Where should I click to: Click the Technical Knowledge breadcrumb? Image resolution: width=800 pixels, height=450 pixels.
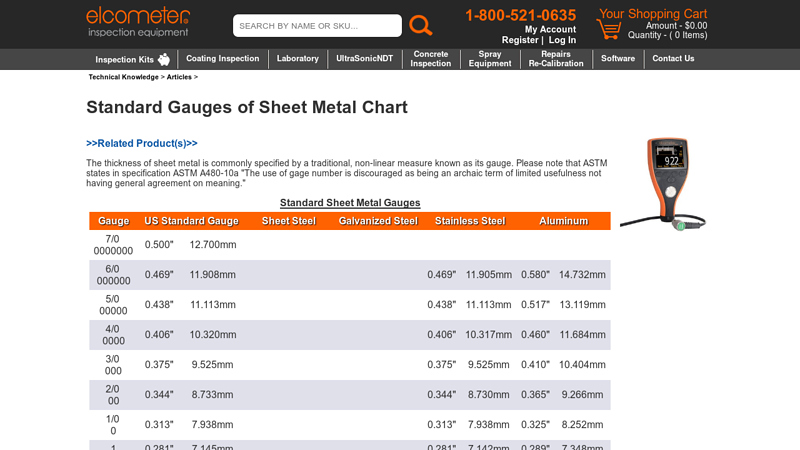(x=123, y=77)
